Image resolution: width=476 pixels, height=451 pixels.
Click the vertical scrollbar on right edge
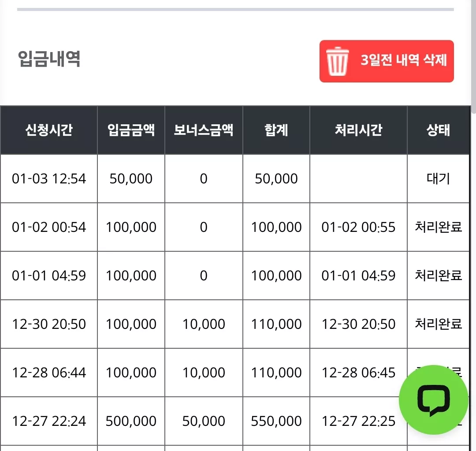pyautogui.click(x=473, y=56)
